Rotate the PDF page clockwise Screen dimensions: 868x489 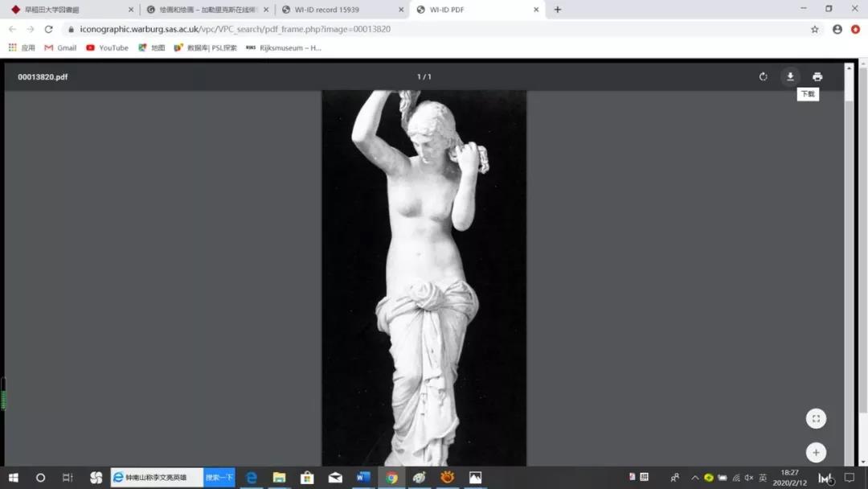(763, 76)
